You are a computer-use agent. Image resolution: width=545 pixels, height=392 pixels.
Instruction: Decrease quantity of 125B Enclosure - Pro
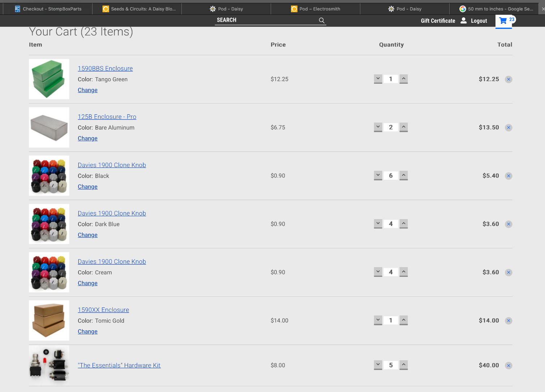pos(378,127)
